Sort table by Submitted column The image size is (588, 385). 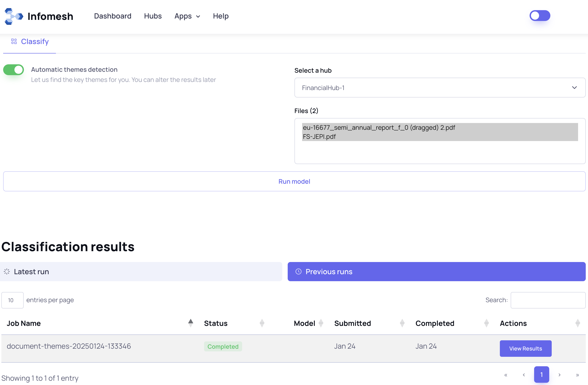click(402, 323)
